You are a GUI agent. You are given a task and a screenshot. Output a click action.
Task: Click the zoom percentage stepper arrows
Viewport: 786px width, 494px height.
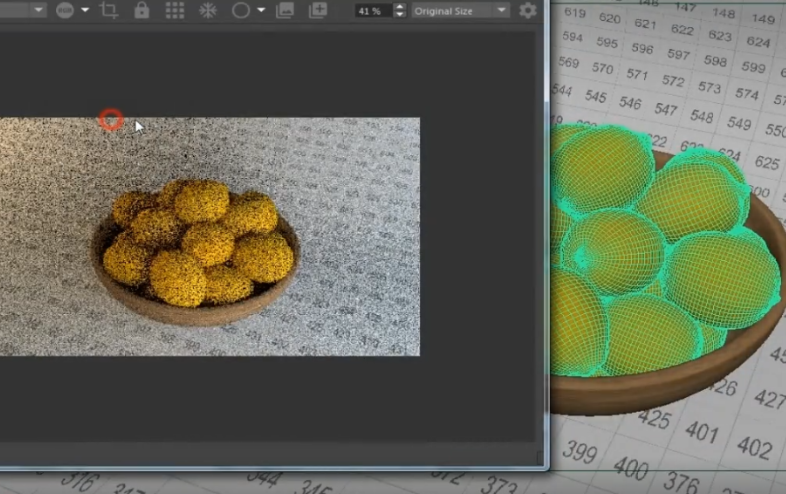coord(400,10)
